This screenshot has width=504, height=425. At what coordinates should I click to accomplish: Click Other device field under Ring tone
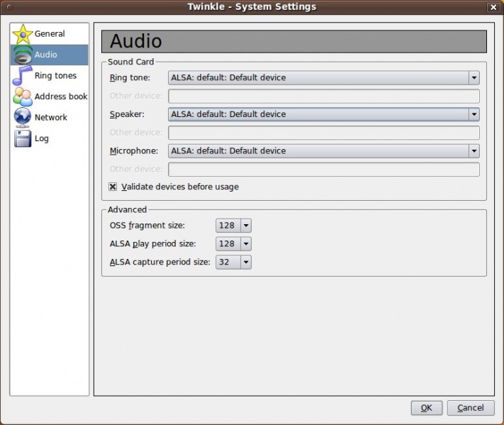point(324,96)
